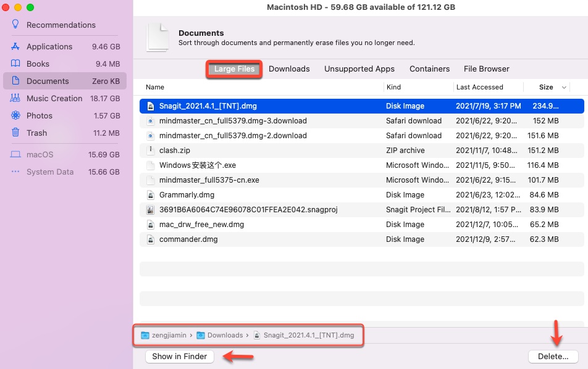
Task: Open the Music Creation storage category
Action: [56, 98]
